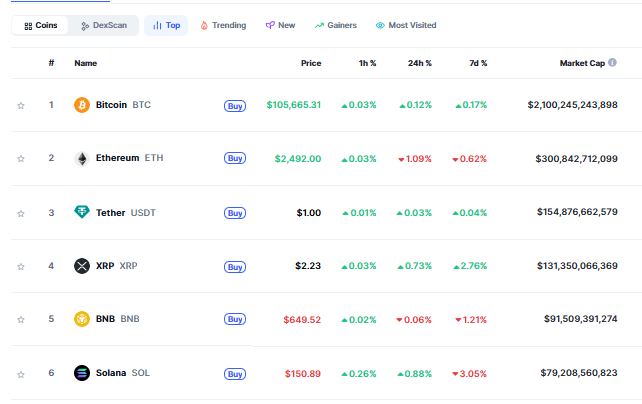The height and width of the screenshot is (404, 642).
Task: Click Solana 1h change 0.26%
Action: point(359,374)
